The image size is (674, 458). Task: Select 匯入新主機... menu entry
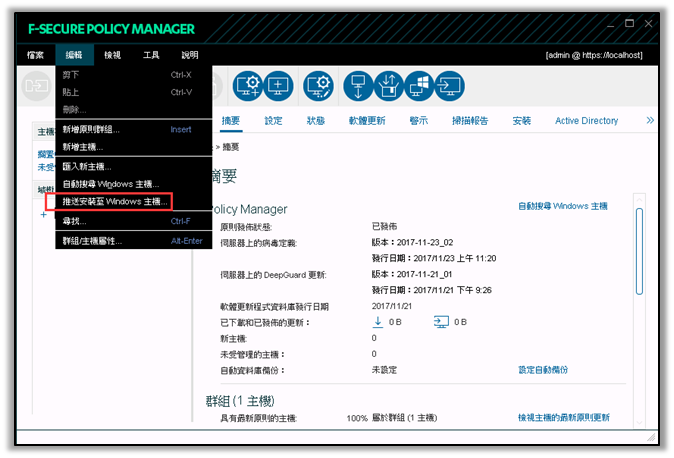[x=134, y=166]
